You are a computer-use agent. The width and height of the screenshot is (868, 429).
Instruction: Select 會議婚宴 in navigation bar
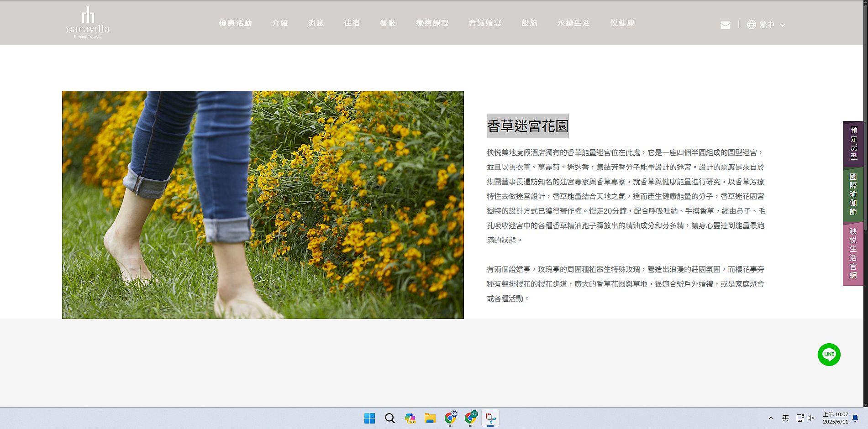[485, 23]
